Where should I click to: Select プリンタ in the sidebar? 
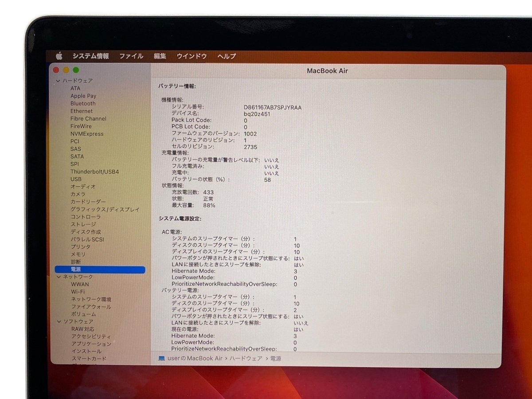click(81, 247)
